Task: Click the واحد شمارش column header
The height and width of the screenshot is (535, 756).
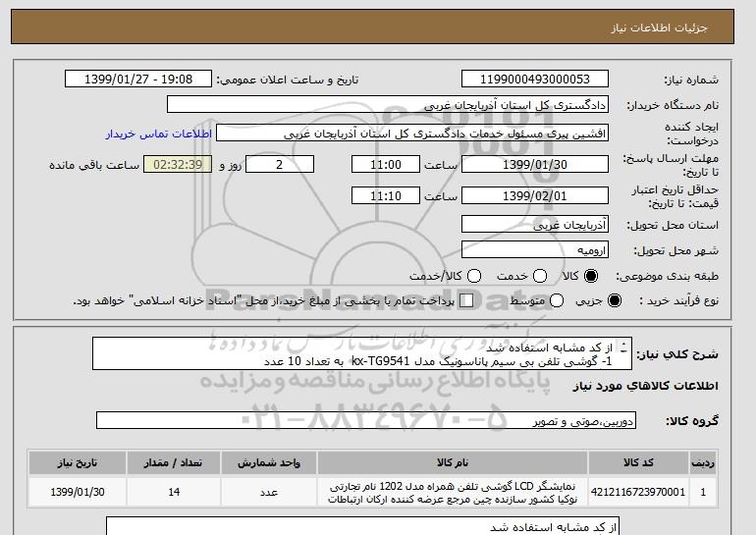Action: [269, 462]
